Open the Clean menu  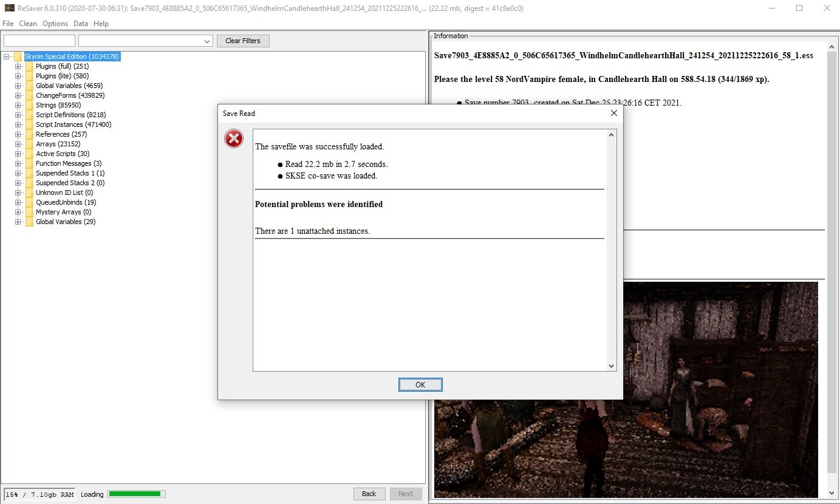coord(28,24)
